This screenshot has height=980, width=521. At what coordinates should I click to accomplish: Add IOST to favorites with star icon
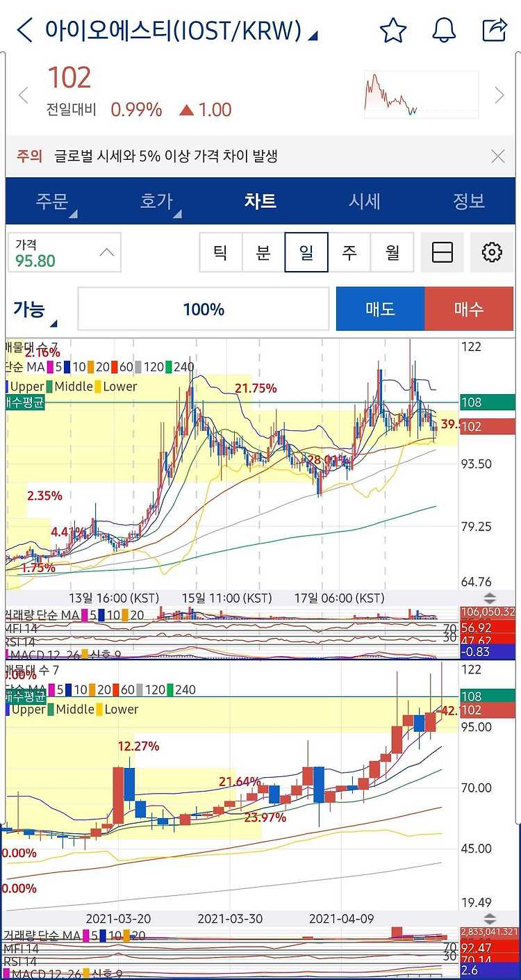pyautogui.click(x=392, y=30)
